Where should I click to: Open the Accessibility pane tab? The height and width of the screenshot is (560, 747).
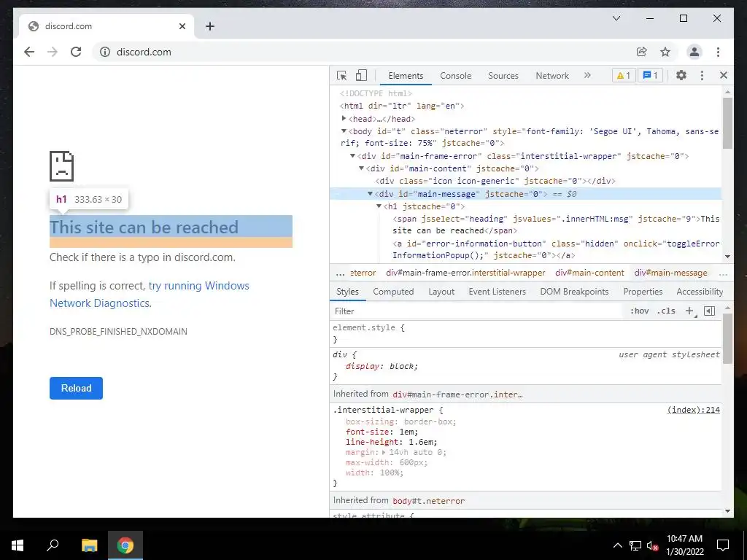pyautogui.click(x=700, y=292)
